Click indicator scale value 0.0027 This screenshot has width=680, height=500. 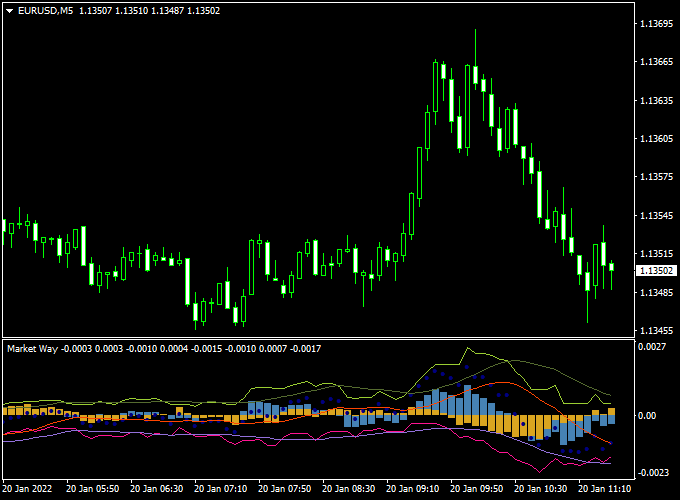tap(652, 346)
